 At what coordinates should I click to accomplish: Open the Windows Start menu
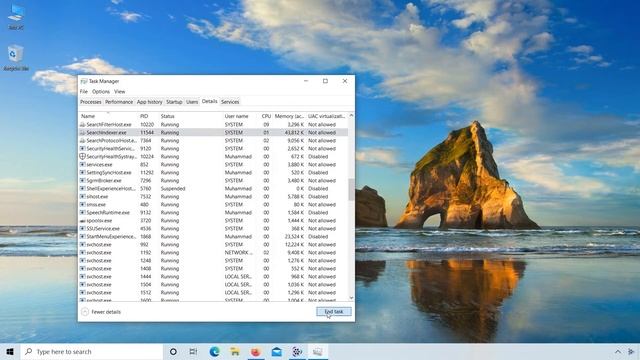[10, 351]
